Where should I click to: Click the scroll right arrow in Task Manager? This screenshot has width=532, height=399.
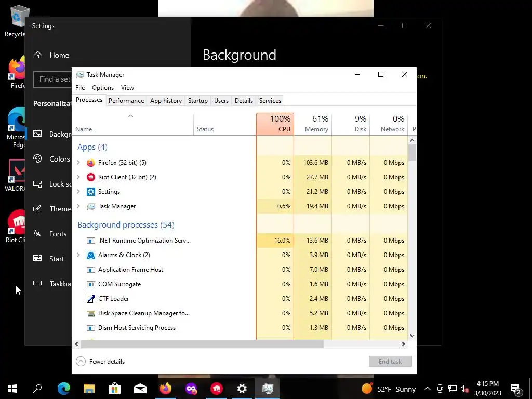(x=403, y=344)
